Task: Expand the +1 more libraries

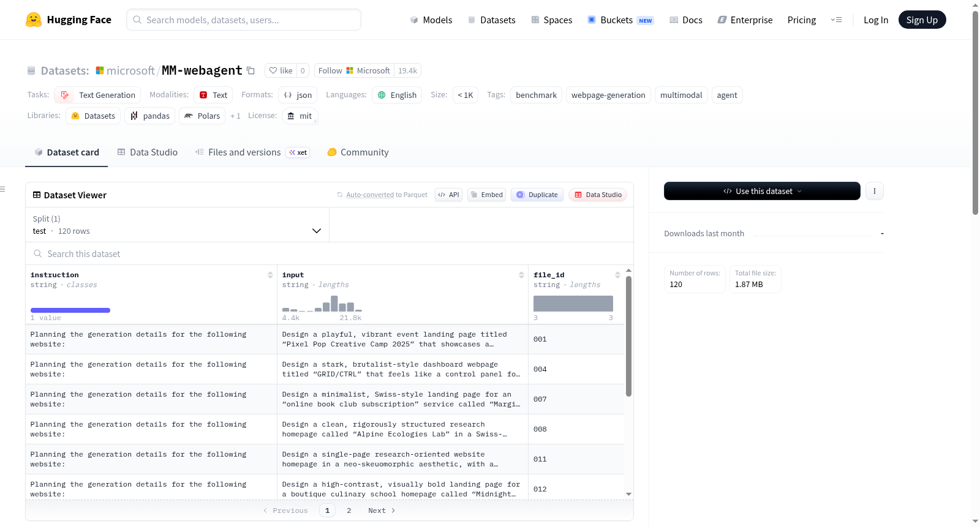Action: point(235,116)
